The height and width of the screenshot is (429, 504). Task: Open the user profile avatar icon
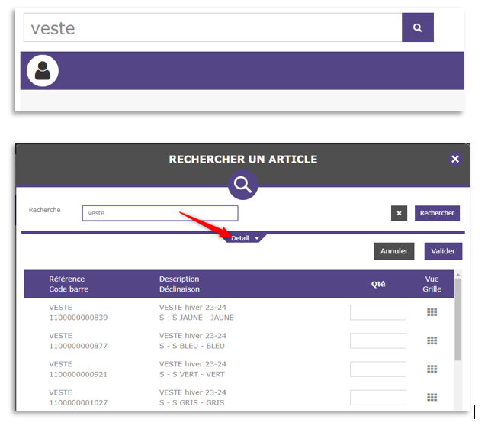pyautogui.click(x=43, y=70)
